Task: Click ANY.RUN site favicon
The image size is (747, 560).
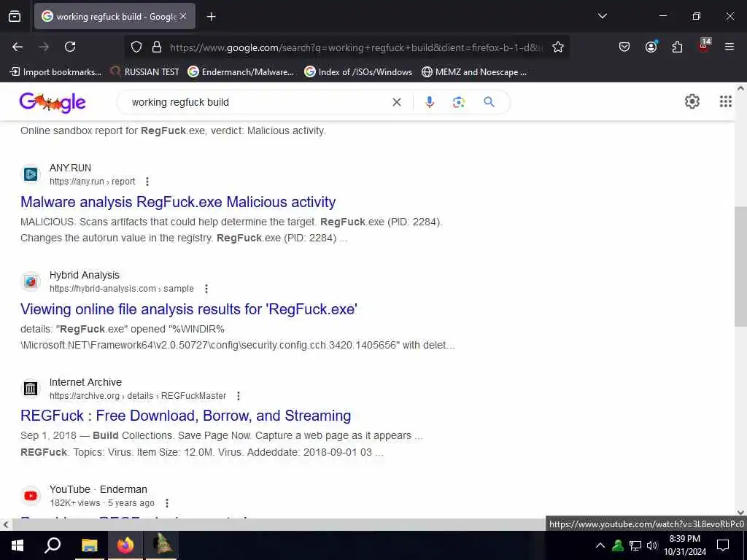Action: [31, 174]
